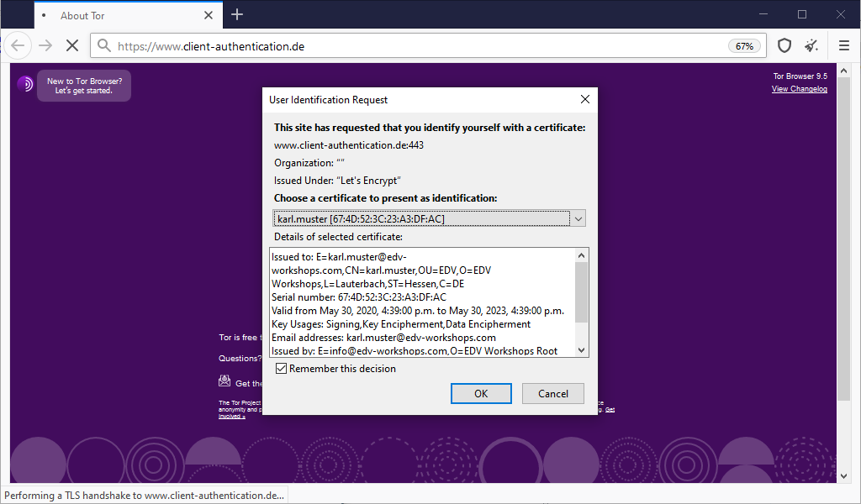Stop loading the page with X button

click(x=72, y=45)
